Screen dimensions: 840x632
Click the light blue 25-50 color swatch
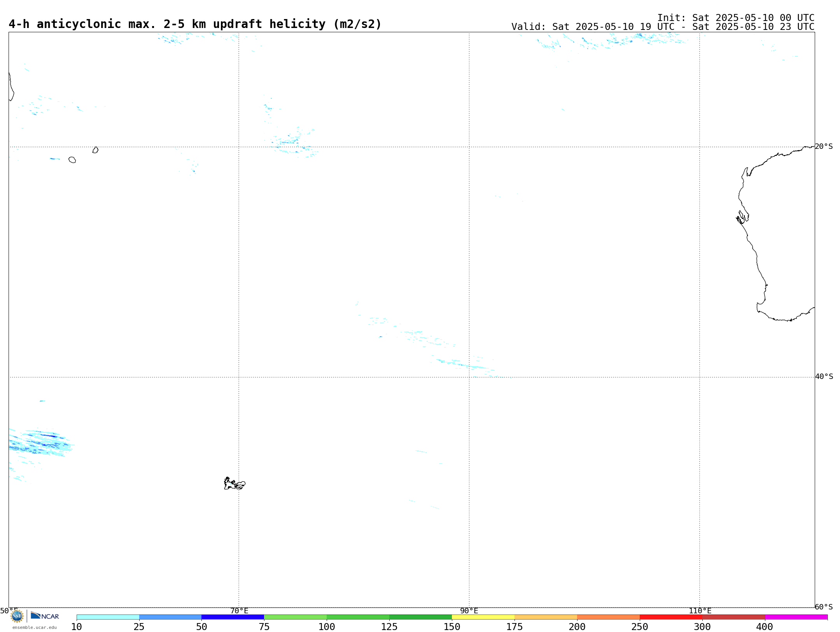pos(170,617)
